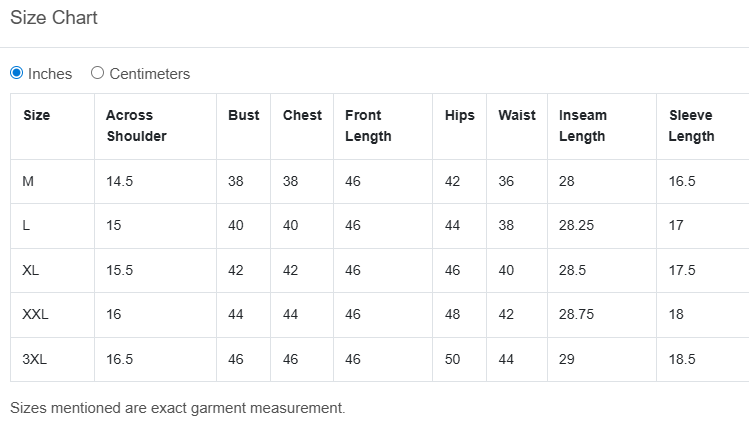Click the M size row label
The height and width of the screenshot is (432, 749).
point(28,182)
